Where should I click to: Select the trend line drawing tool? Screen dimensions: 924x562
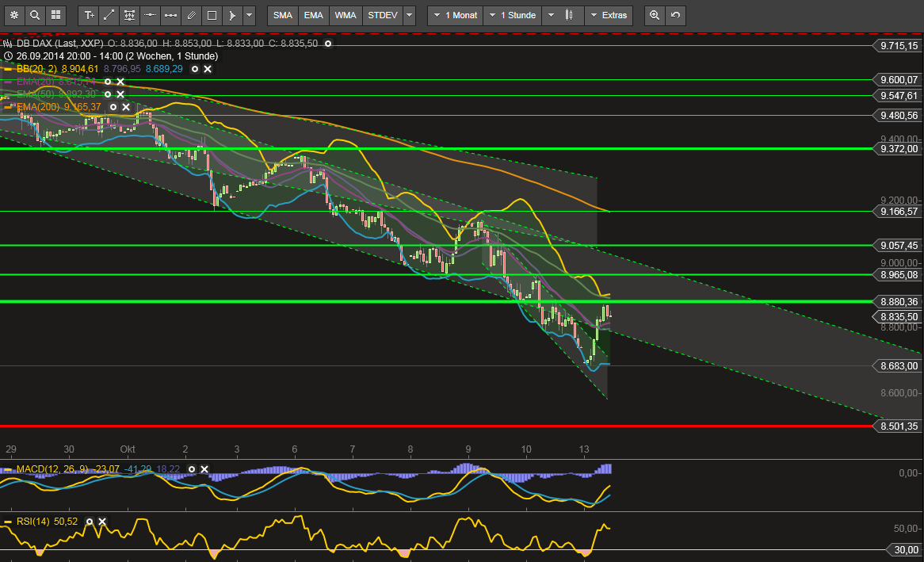click(109, 15)
